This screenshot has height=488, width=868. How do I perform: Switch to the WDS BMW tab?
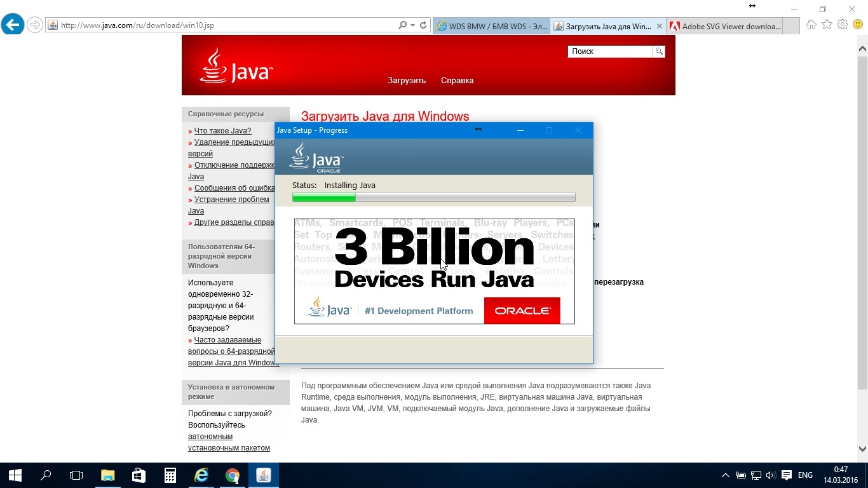tap(492, 26)
